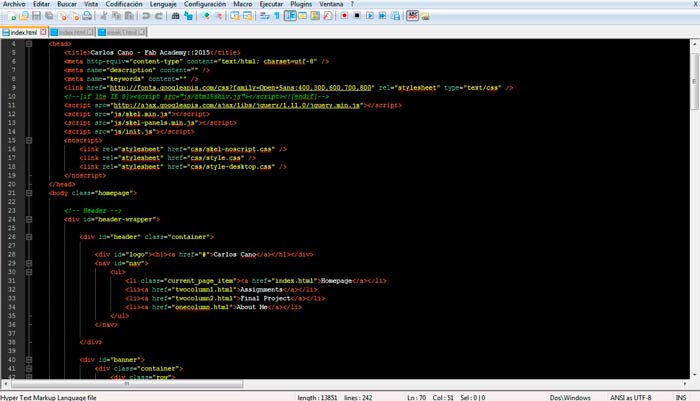Open the Function List icon
Image resolution: width=700 pixels, height=401 pixels.
(328, 17)
